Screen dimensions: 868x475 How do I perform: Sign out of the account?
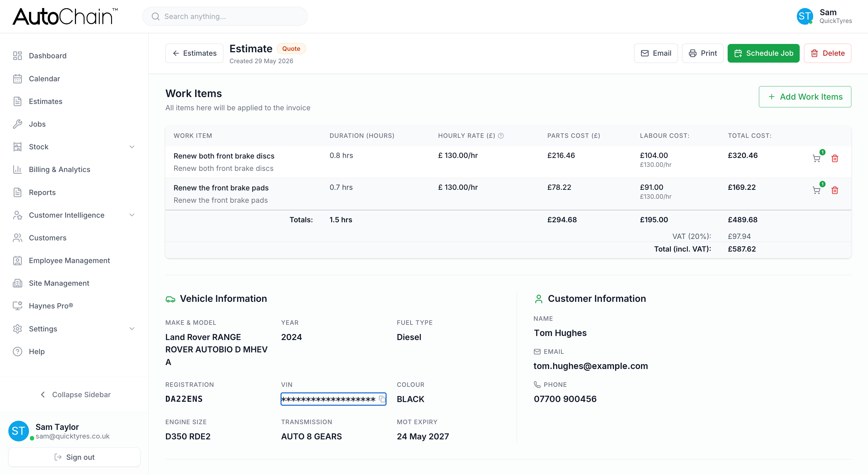tap(74, 457)
